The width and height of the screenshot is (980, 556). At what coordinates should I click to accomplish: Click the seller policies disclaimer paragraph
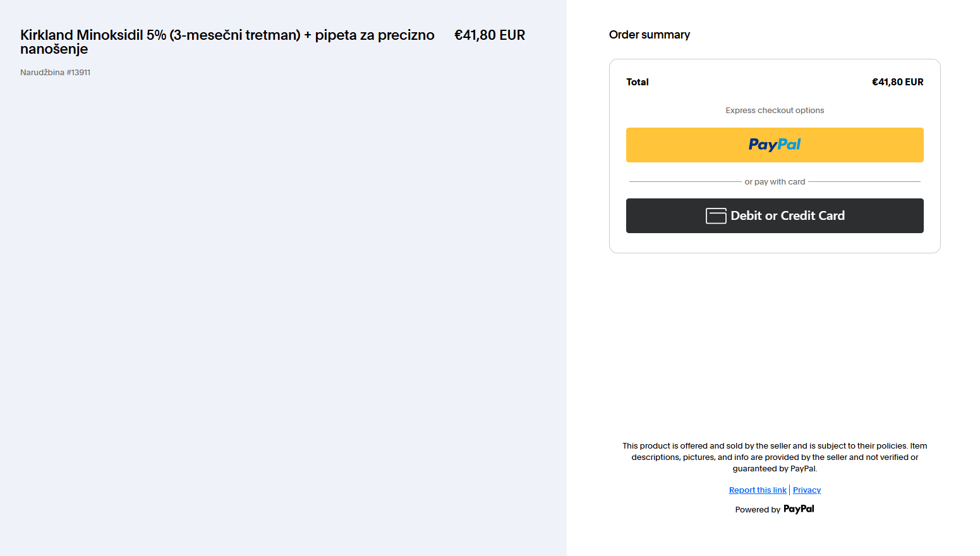pos(775,457)
